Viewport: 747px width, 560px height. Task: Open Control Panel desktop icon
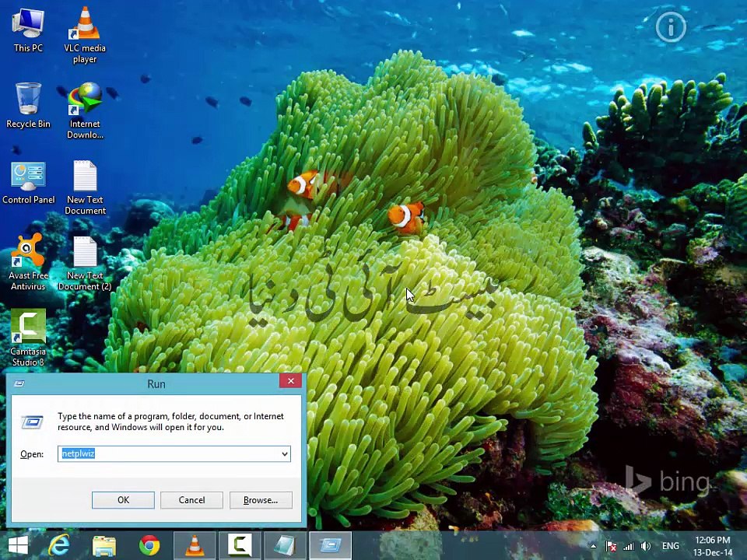pyautogui.click(x=28, y=182)
